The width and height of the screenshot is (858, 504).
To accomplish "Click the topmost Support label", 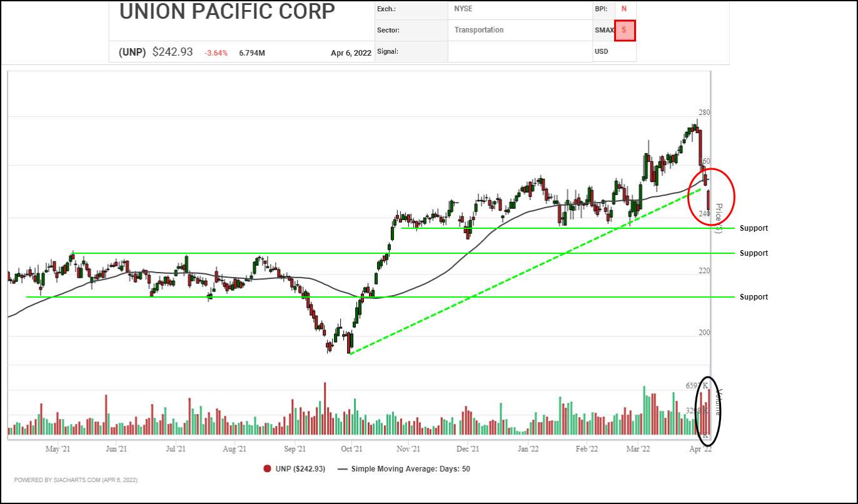I will click(754, 228).
